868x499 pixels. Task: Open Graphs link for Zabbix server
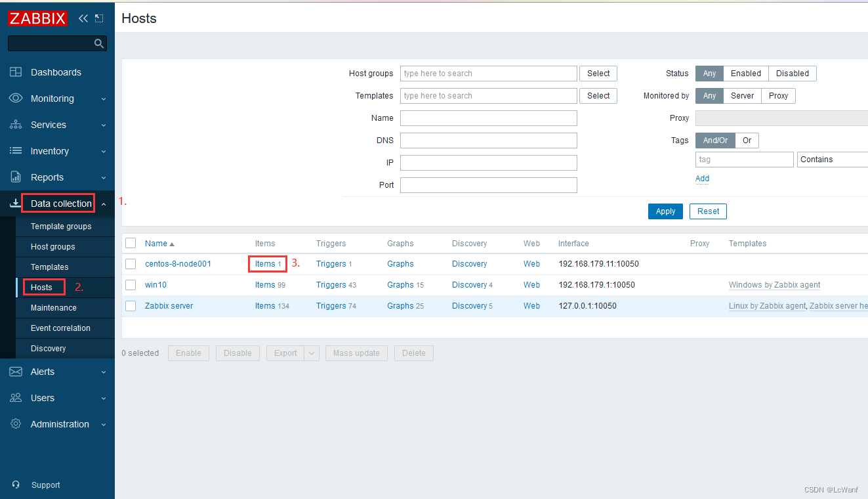pyautogui.click(x=400, y=306)
